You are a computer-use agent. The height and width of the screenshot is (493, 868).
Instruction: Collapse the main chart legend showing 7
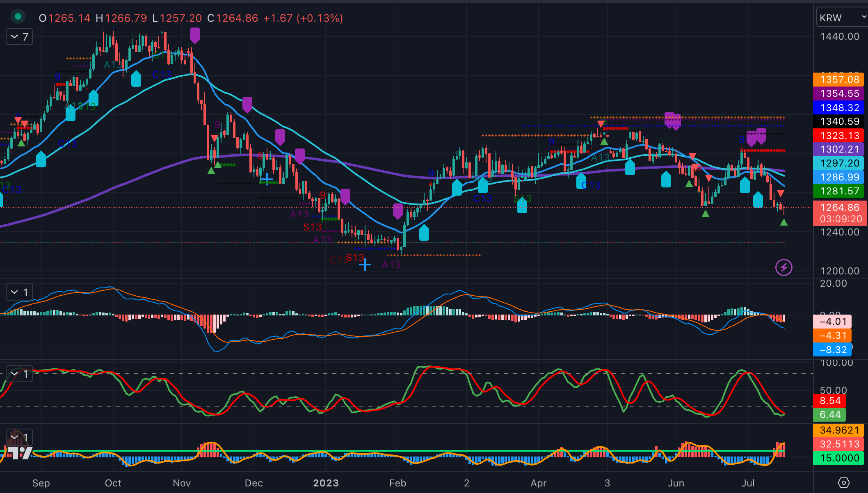[x=15, y=37]
